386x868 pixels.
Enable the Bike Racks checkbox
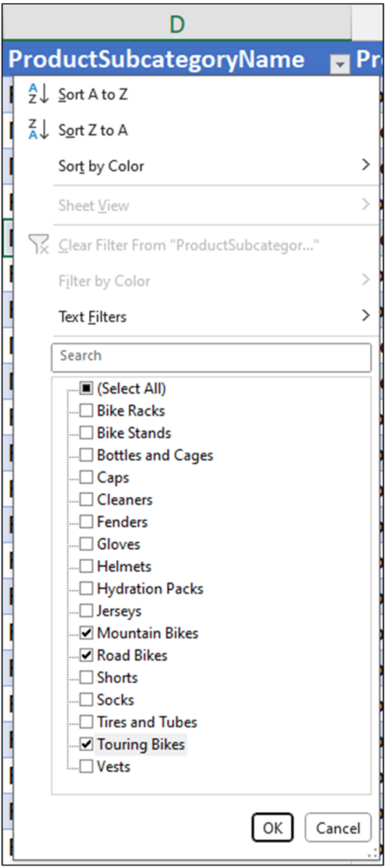(x=86, y=411)
